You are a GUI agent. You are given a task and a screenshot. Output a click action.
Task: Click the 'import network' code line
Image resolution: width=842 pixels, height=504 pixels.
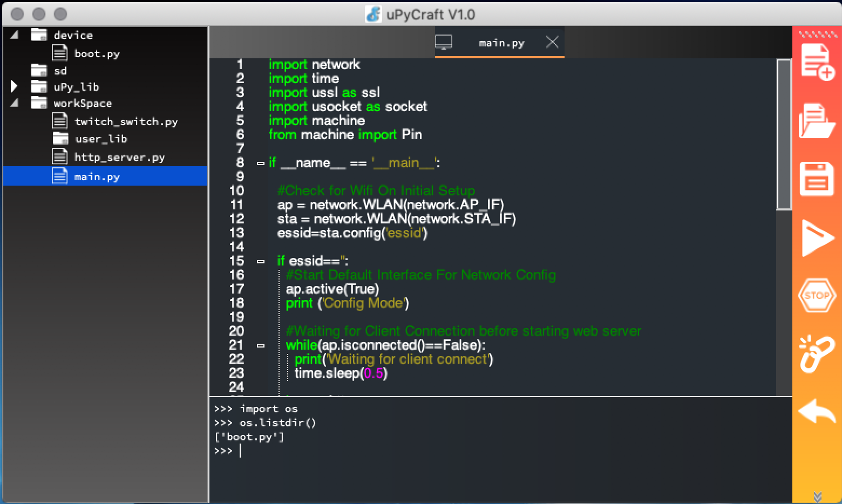point(314,64)
